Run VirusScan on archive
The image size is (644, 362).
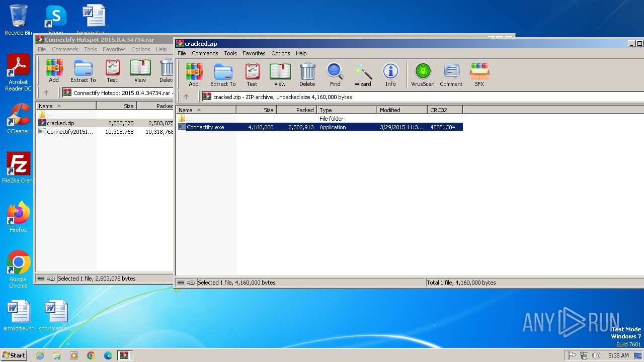(x=423, y=74)
